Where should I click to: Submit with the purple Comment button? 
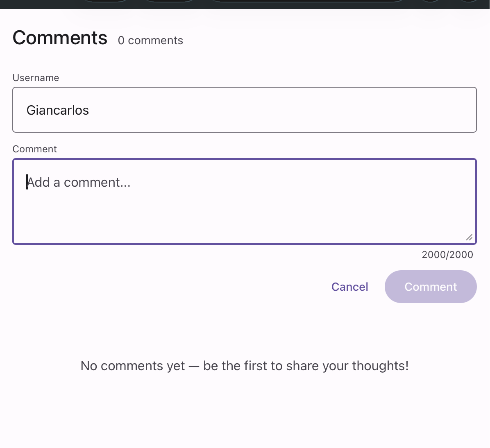(x=430, y=287)
